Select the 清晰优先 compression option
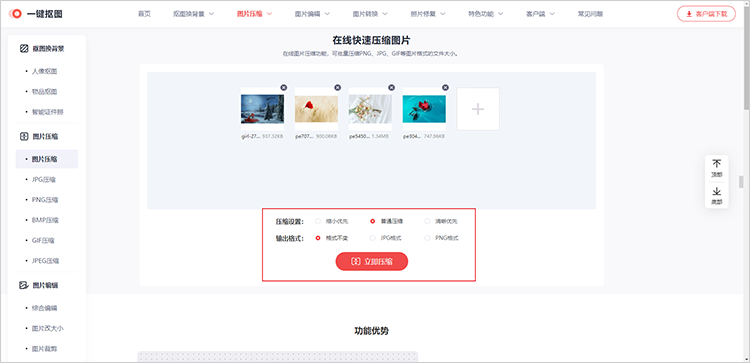This screenshot has height=363, width=750. (427, 221)
